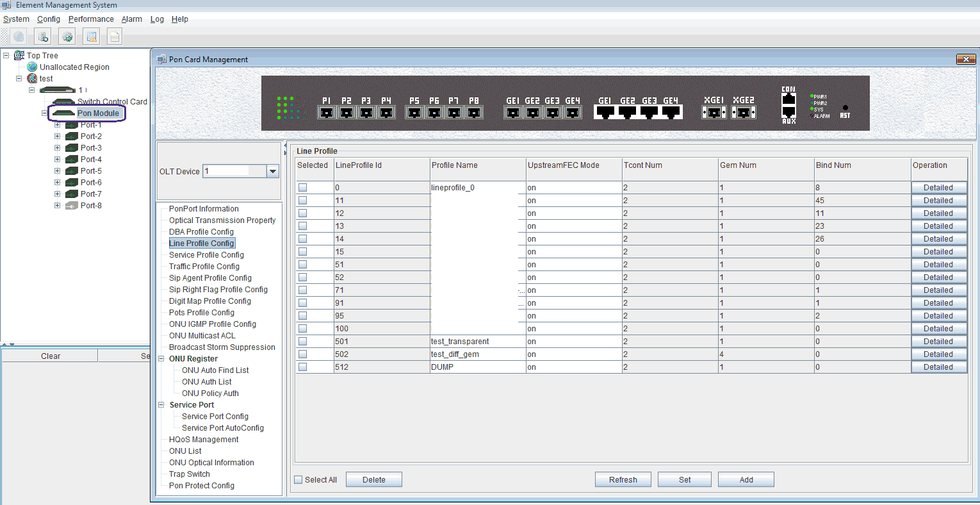980x505 pixels.
Task: Expand the Port-3 tree node
Action: pos(58,148)
